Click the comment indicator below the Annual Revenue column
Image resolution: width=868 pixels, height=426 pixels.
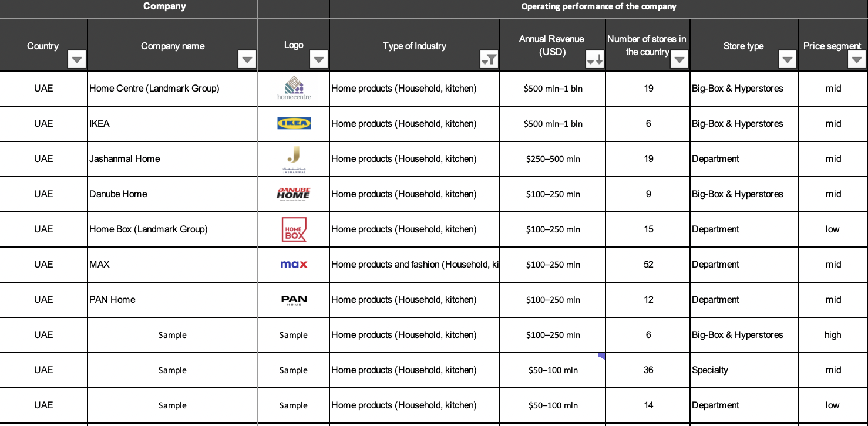tap(601, 356)
